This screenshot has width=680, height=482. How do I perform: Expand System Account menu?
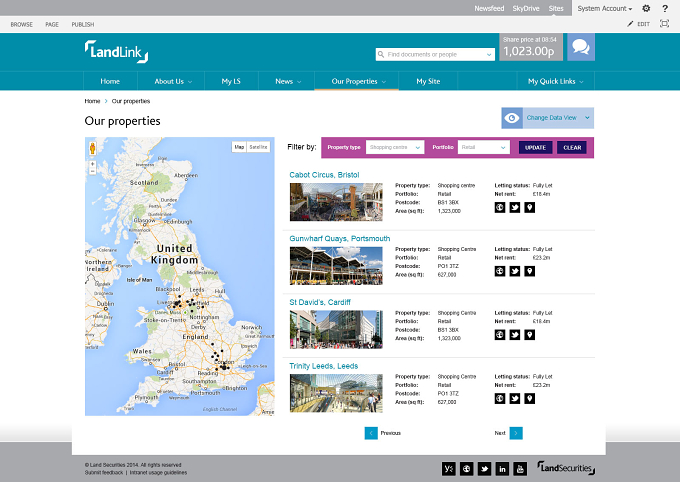pyautogui.click(x=605, y=8)
